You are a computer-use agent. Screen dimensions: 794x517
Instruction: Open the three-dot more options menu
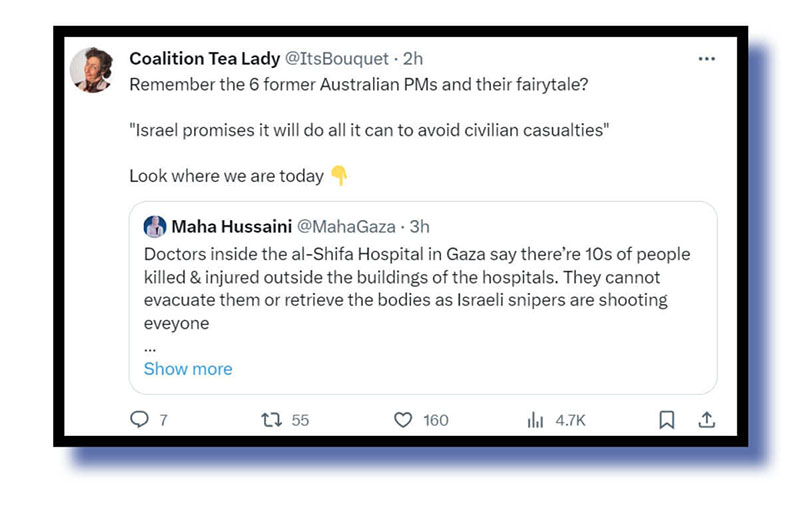706,59
